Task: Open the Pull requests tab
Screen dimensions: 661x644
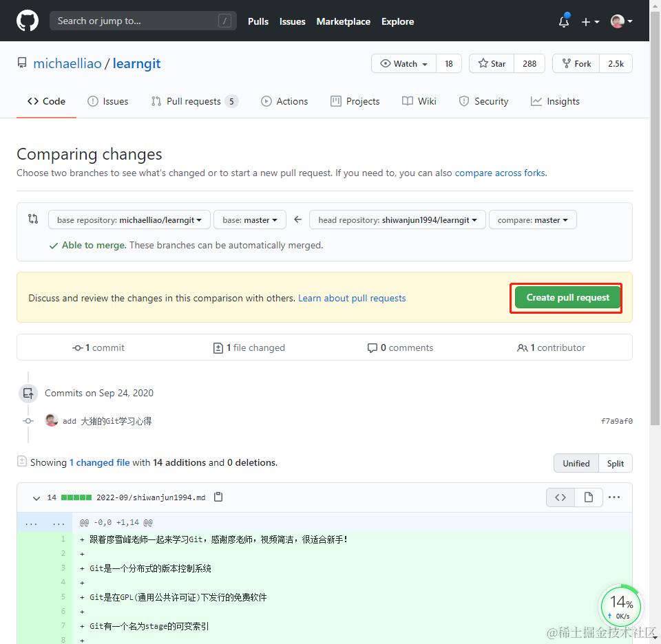Action: click(194, 102)
